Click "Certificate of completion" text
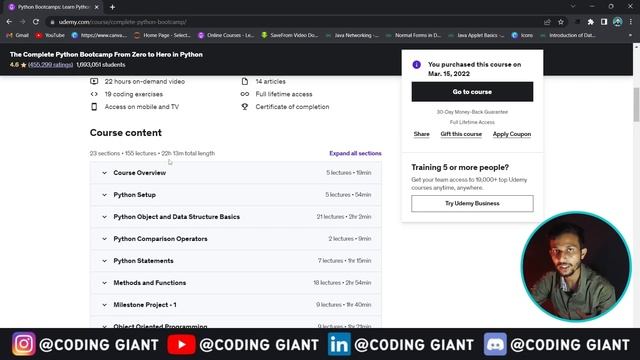This screenshot has height=360, width=640. click(292, 107)
